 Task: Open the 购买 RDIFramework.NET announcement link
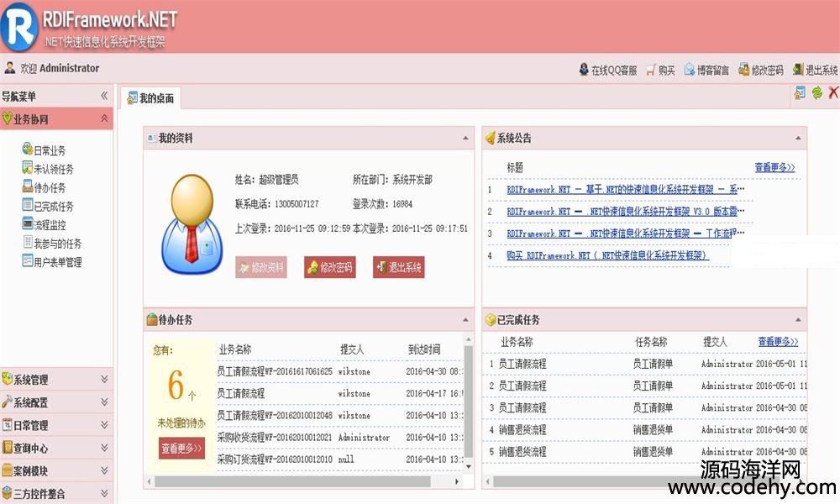click(607, 255)
